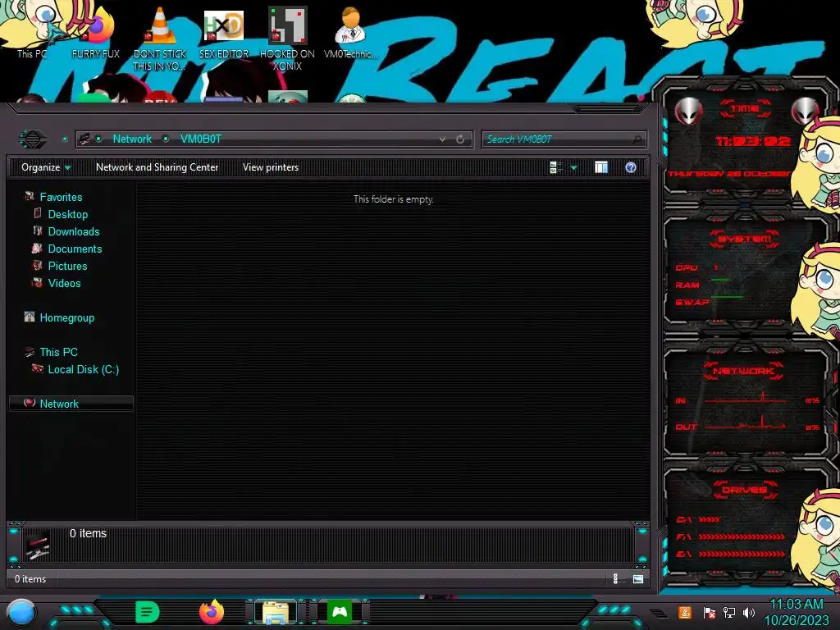Screen dimensions: 840x630
Task: Open the Organize dropdown menu
Action: pos(46,167)
